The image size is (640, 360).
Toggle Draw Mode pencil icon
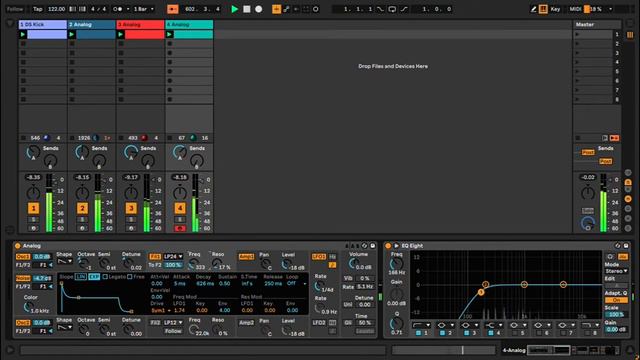click(x=533, y=9)
